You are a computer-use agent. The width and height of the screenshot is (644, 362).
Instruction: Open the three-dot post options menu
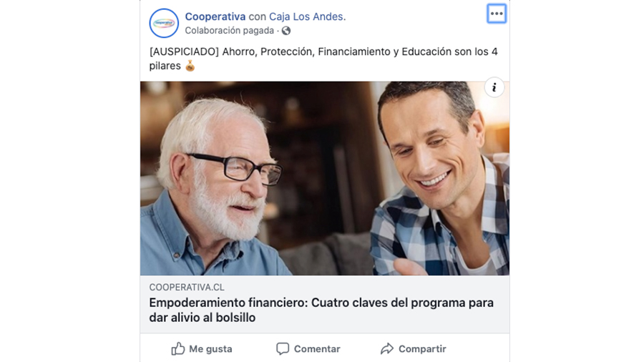point(497,14)
